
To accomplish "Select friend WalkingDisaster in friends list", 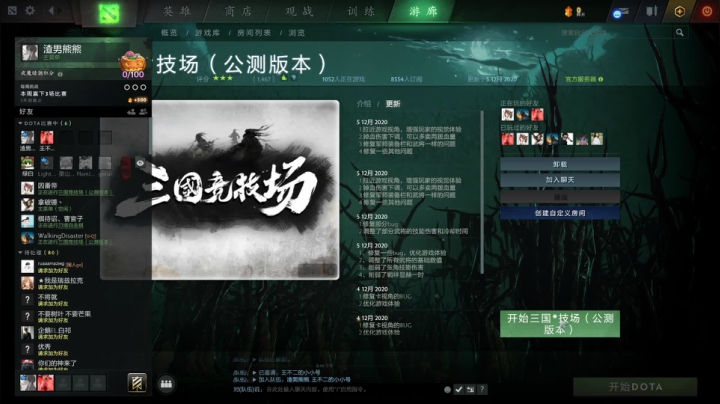I will coord(67,238).
